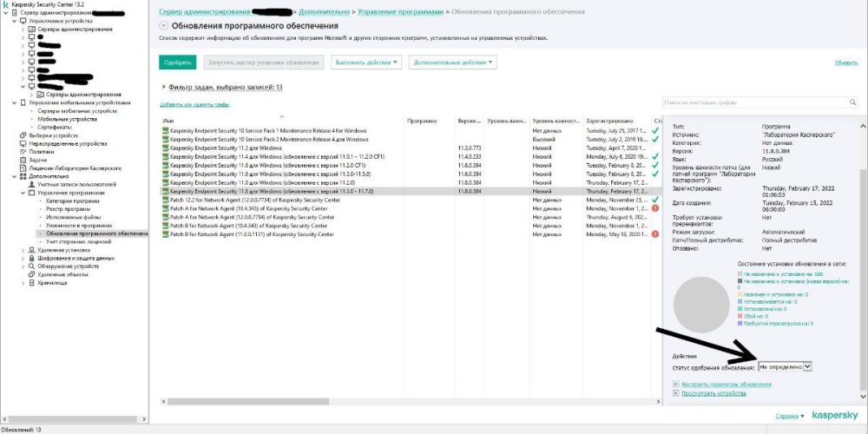This screenshot has width=868, height=434.
Task: Open the Дополнительные действия dropdown
Action: 453,62
